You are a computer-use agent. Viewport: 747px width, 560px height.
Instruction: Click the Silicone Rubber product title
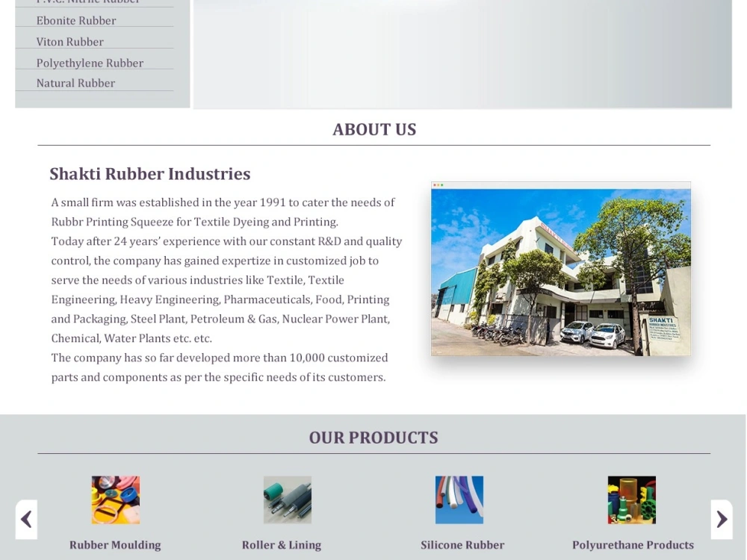click(x=462, y=545)
